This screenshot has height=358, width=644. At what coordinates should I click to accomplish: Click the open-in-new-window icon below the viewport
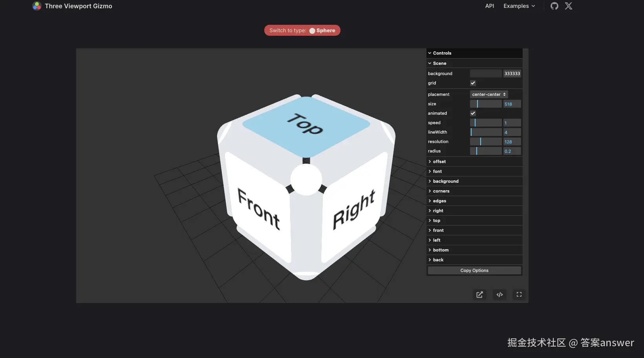click(x=479, y=295)
